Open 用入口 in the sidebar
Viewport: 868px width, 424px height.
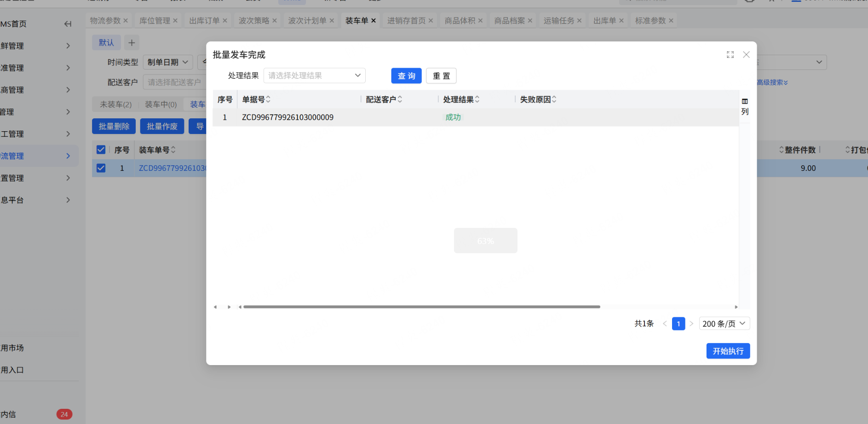pos(12,370)
